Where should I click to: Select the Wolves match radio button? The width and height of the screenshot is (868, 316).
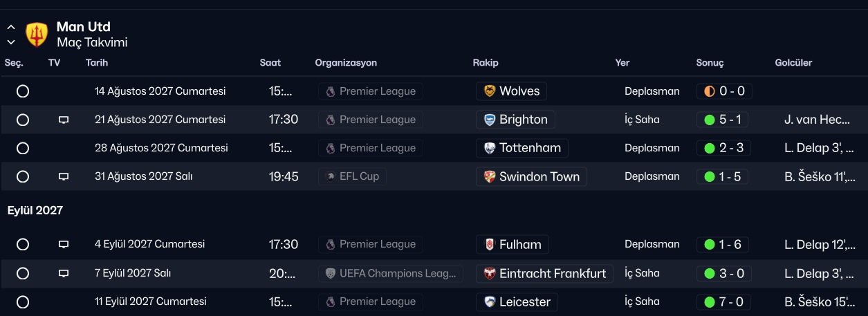[x=23, y=91]
